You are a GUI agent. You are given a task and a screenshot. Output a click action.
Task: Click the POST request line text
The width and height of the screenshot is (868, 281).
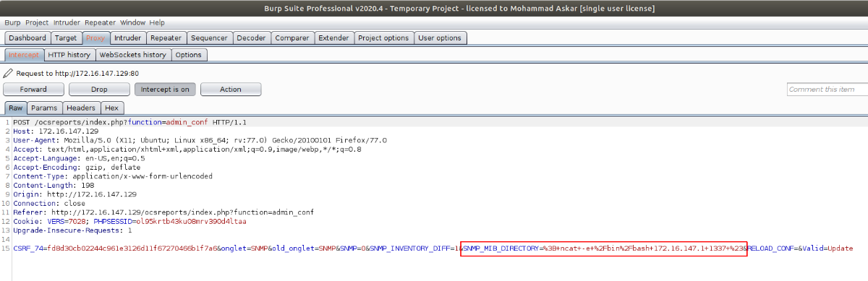point(130,123)
